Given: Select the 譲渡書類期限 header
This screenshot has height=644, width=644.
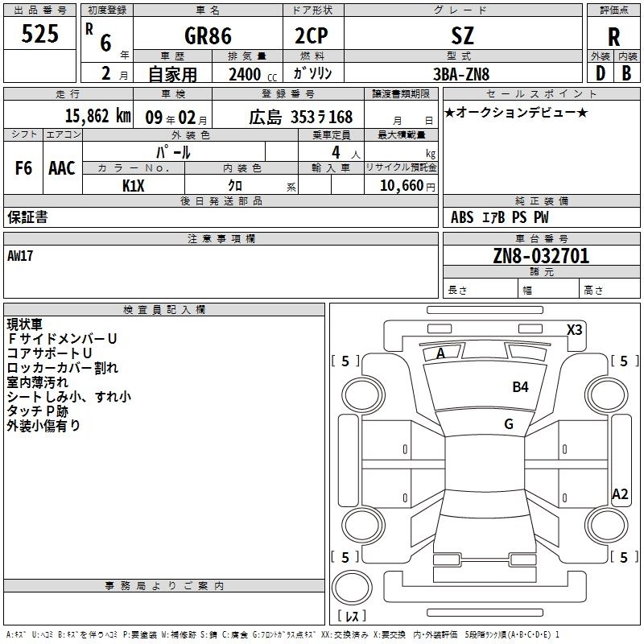Looking at the screenshot, I should click(401, 93).
